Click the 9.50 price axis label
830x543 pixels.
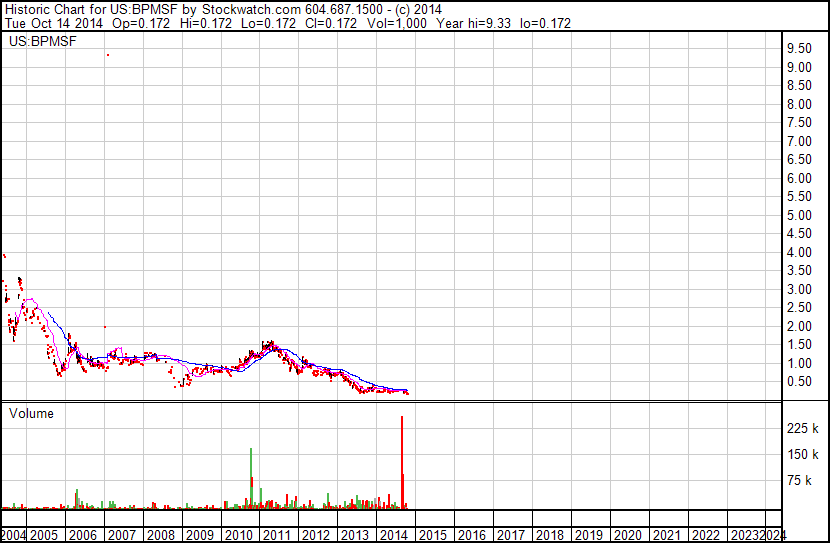tap(799, 49)
